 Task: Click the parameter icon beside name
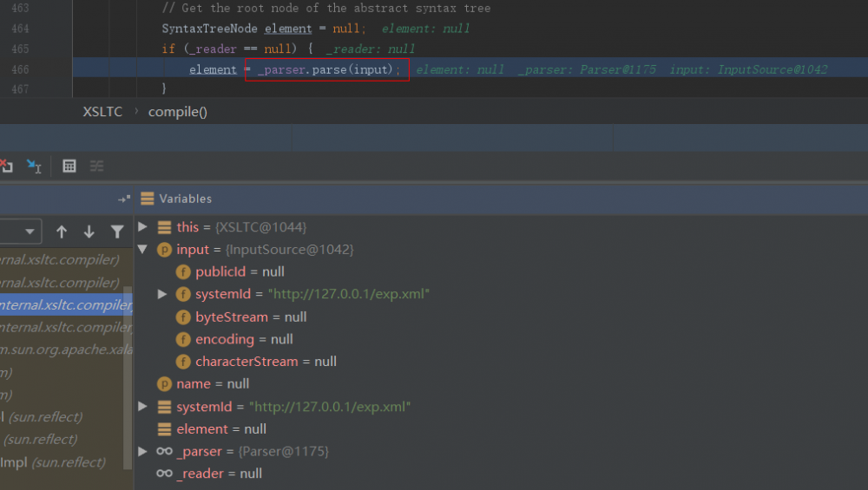tap(164, 384)
